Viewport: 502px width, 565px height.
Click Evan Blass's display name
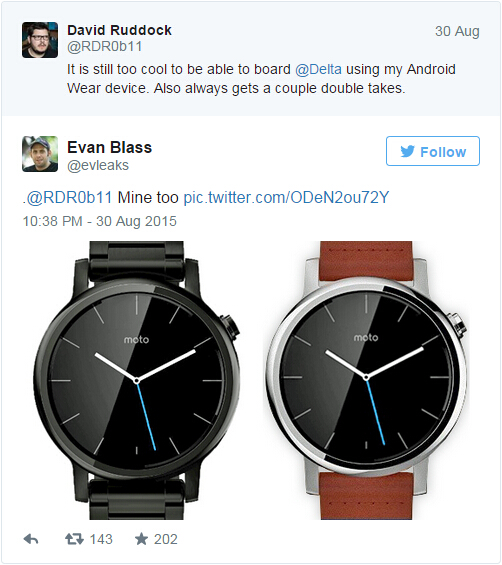(x=110, y=147)
